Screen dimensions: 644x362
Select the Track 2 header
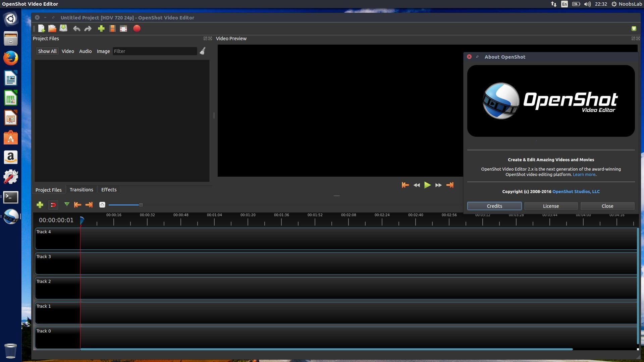58,288
